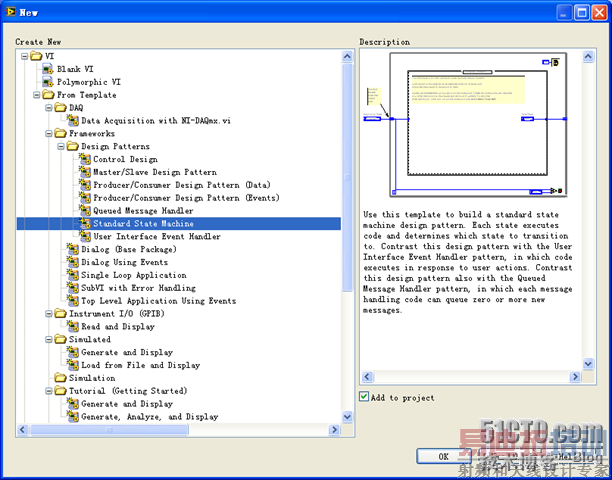
Task: Click the Design Patterns folder icon
Action: 73,146
